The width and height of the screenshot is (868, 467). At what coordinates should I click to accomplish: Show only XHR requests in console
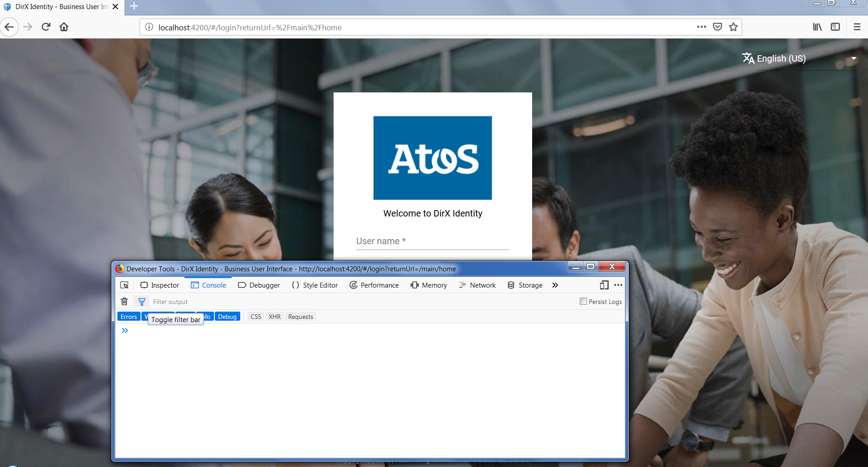point(274,316)
